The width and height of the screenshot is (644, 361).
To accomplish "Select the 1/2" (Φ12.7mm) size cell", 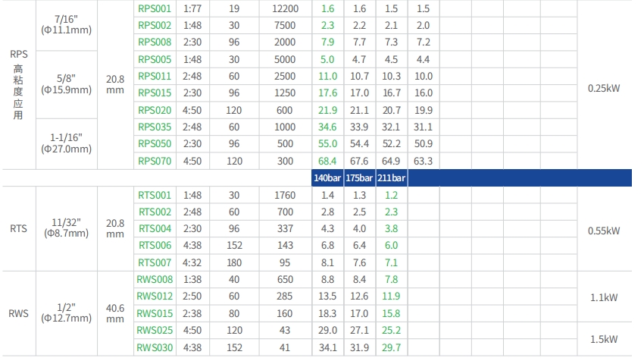I will click(66, 313).
